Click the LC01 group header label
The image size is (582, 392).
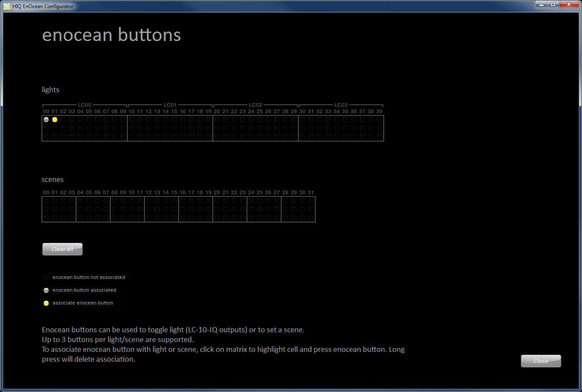click(170, 105)
